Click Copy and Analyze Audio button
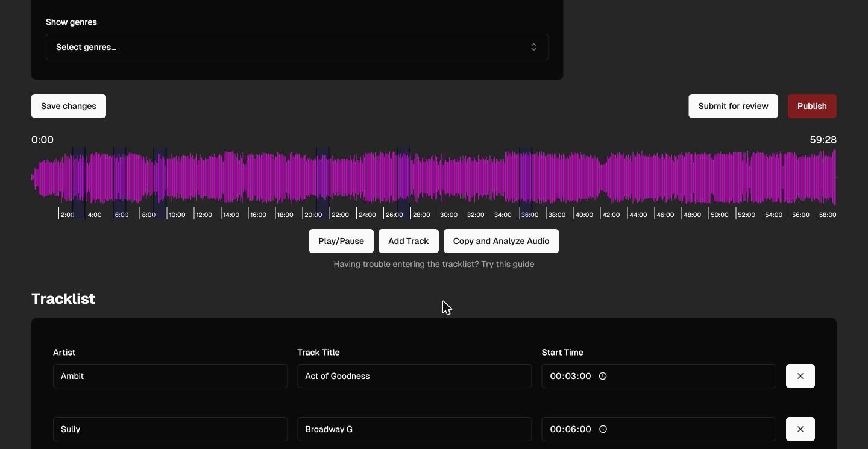Image resolution: width=868 pixels, height=449 pixels. (502, 241)
